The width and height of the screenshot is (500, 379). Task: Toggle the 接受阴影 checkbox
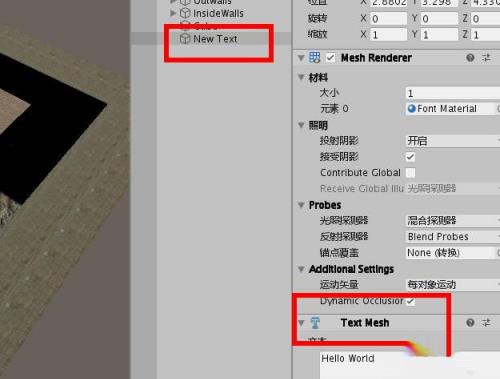(411, 157)
